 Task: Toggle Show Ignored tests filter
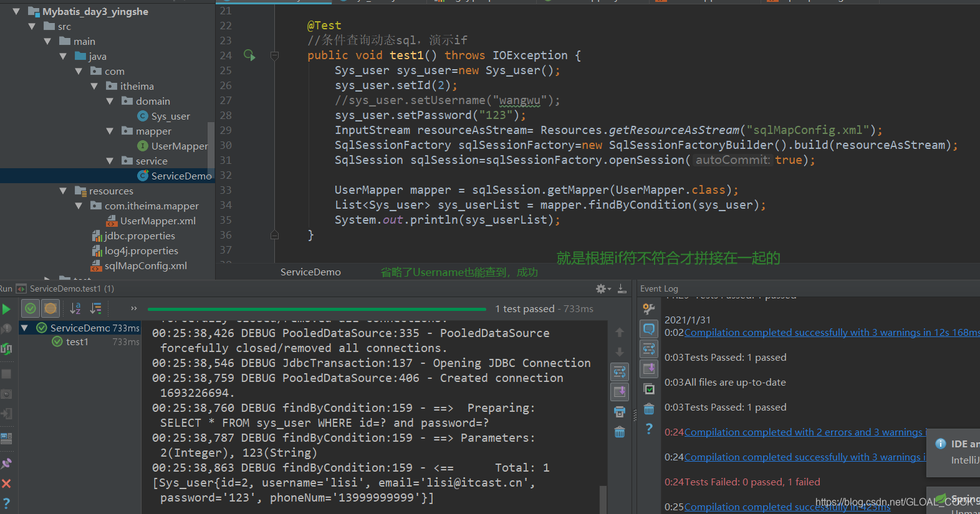50,308
